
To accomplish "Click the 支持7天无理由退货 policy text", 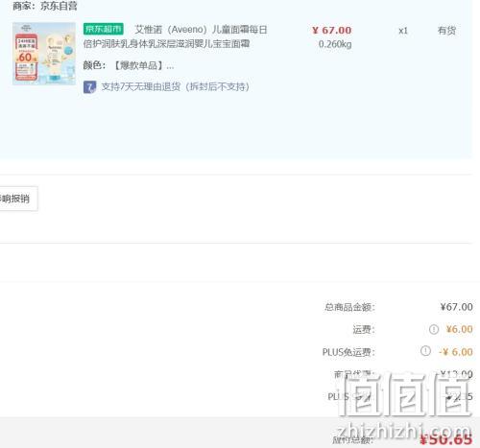I will [x=175, y=86].
